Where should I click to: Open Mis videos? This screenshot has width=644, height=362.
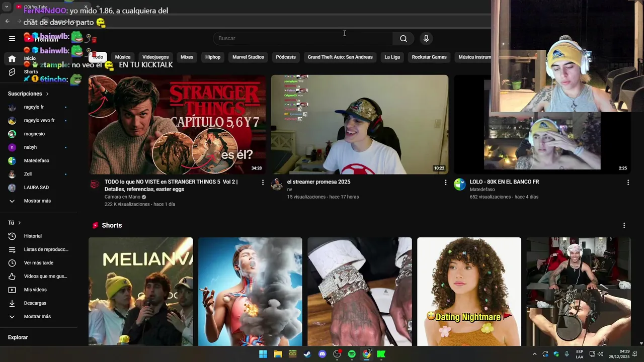39,290
